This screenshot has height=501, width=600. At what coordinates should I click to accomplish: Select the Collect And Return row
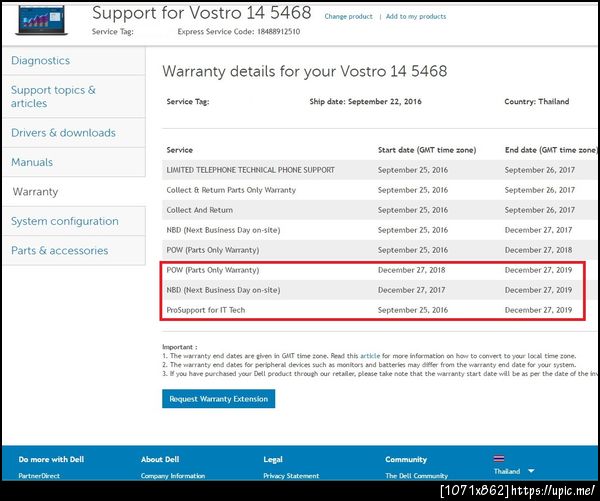[379, 210]
